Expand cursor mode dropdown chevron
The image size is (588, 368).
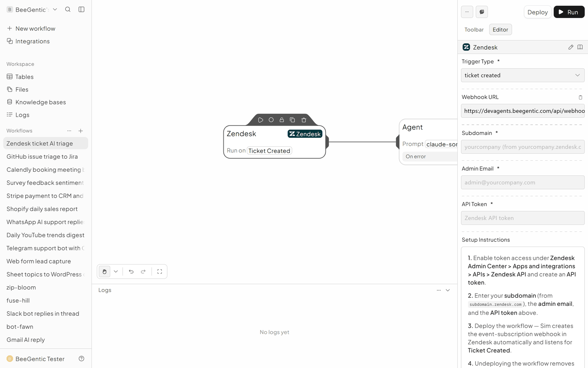116,272
